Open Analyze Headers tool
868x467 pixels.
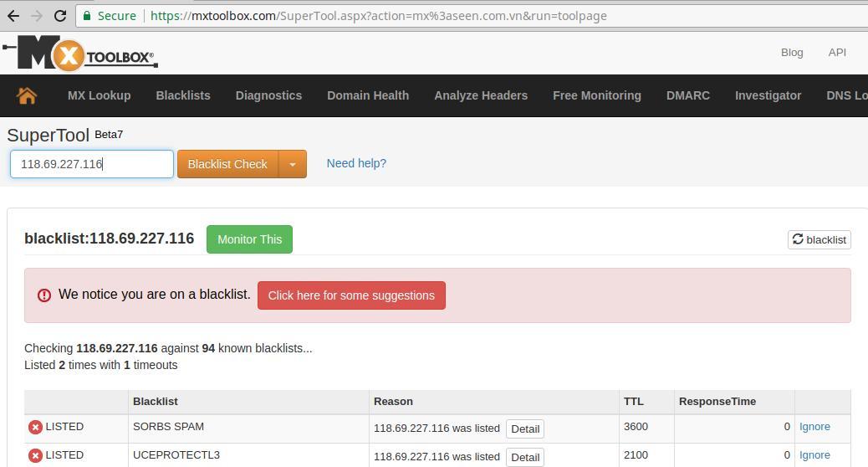481,95
